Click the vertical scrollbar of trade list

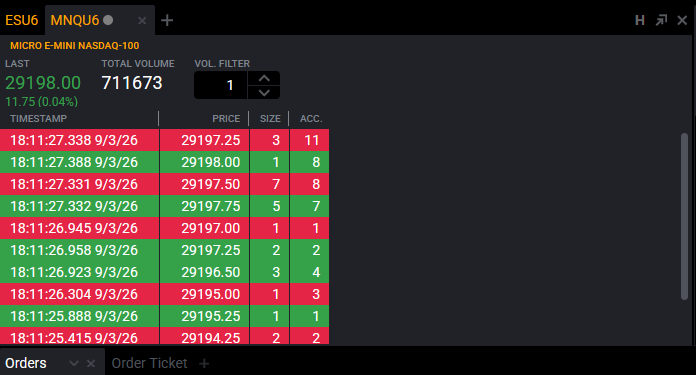click(684, 217)
